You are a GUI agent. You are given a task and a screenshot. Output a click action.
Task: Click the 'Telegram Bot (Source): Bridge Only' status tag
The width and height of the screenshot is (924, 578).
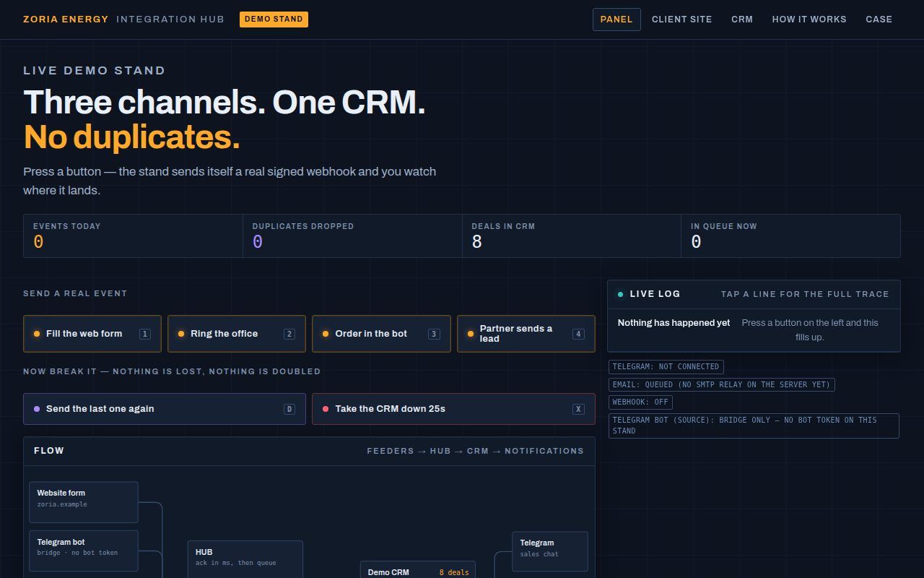754,426
